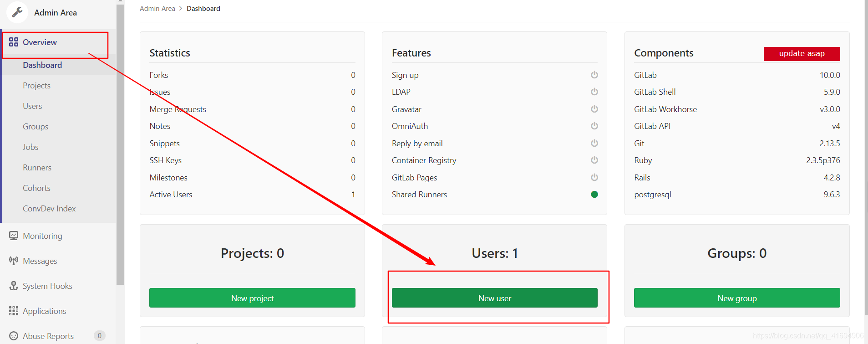Click the System Hooks anchor icon

14,286
